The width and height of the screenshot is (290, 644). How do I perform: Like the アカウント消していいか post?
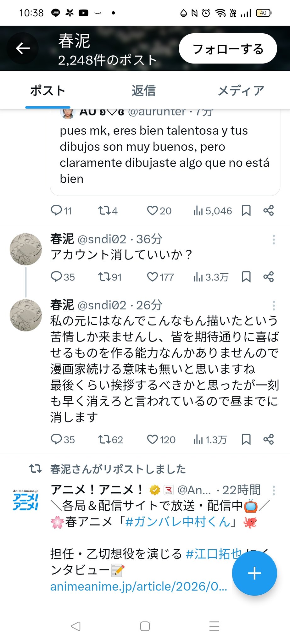[153, 277]
